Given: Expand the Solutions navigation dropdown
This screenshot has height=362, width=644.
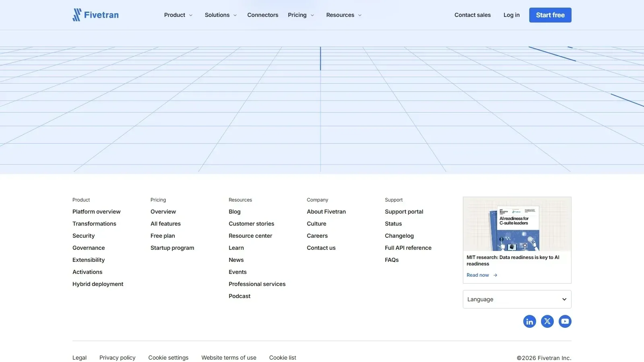Looking at the screenshot, I should (221, 15).
